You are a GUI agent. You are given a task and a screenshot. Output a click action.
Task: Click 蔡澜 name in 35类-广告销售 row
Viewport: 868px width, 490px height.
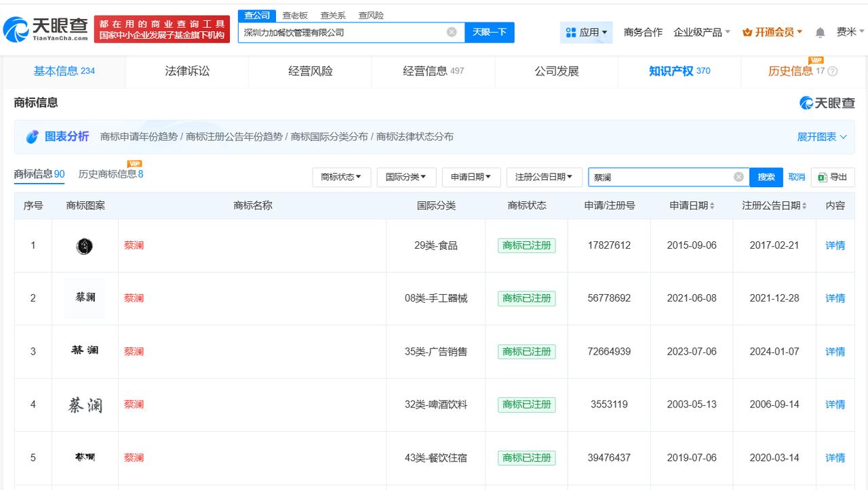click(134, 352)
